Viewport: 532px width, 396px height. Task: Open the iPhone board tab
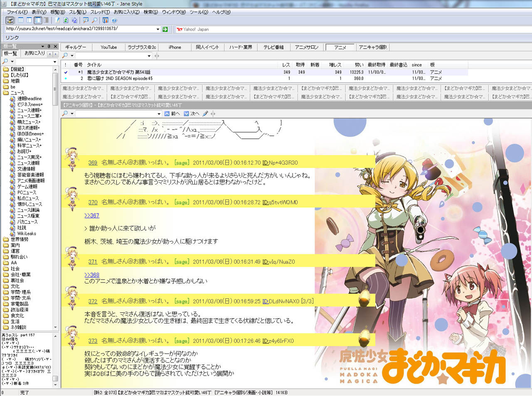(x=175, y=47)
